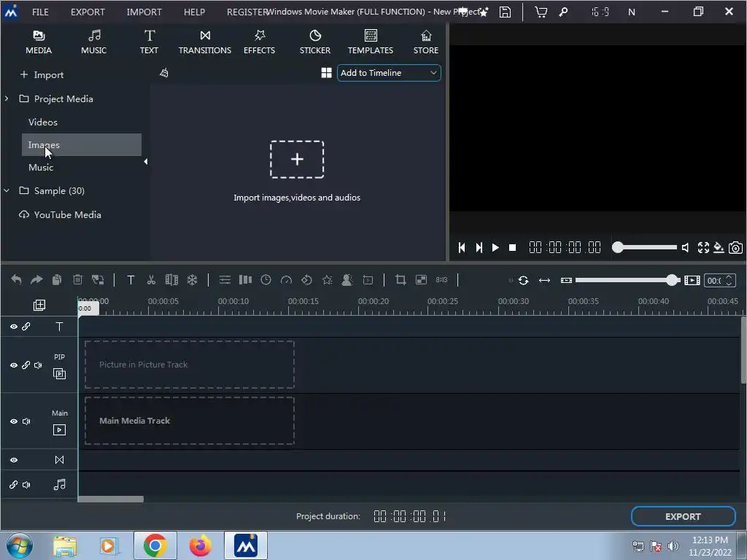Select the scissors split tool
Image resolution: width=747 pixels, height=560 pixels.
(x=151, y=280)
